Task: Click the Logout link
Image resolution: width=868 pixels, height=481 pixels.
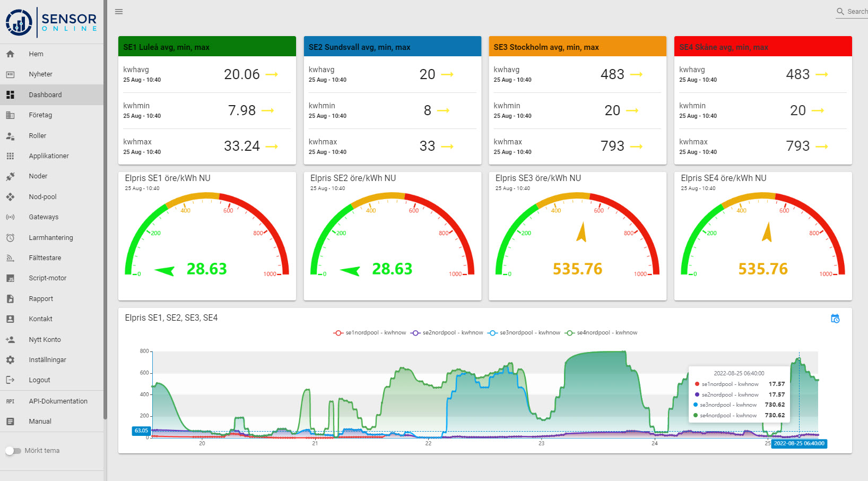Action: coord(51,380)
